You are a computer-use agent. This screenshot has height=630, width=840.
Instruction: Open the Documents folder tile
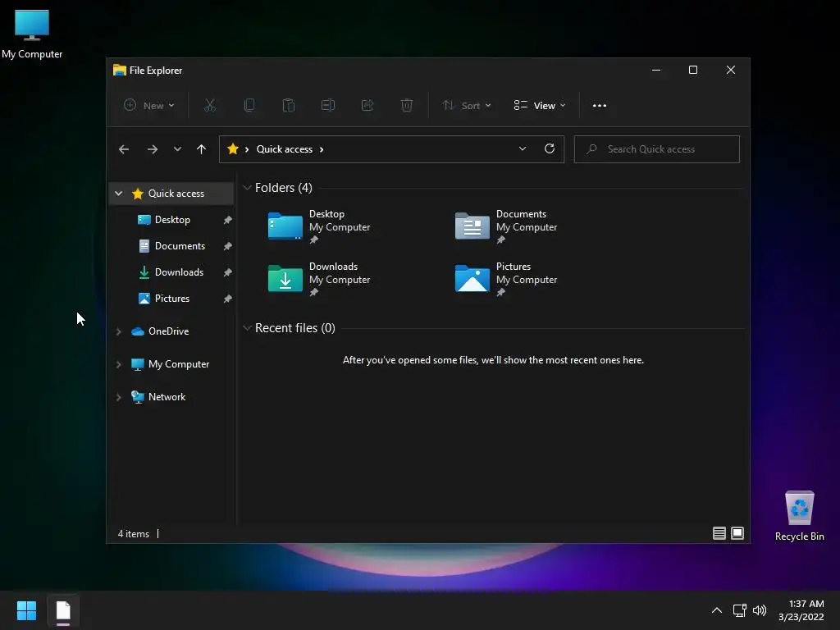click(x=506, y=227)
